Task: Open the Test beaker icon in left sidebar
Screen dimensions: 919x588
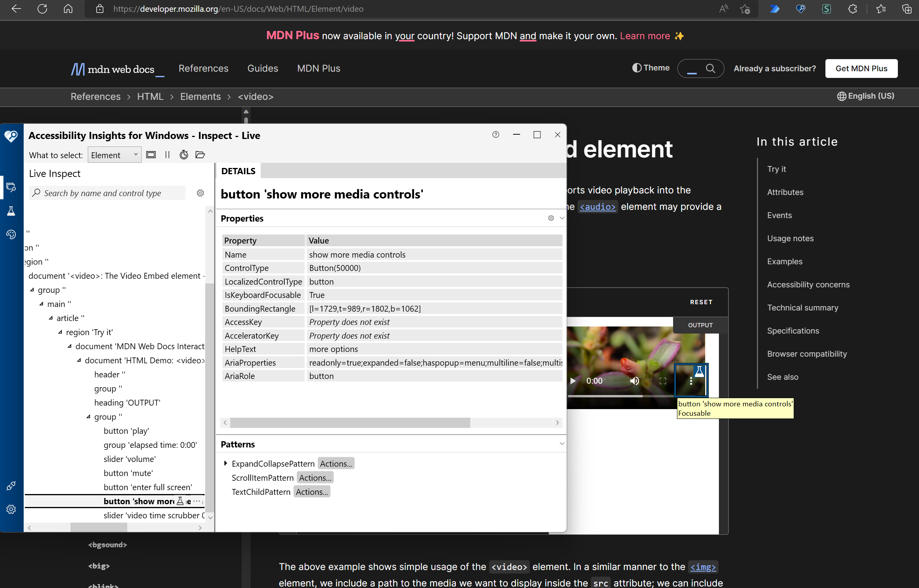Action: point(11,211)
